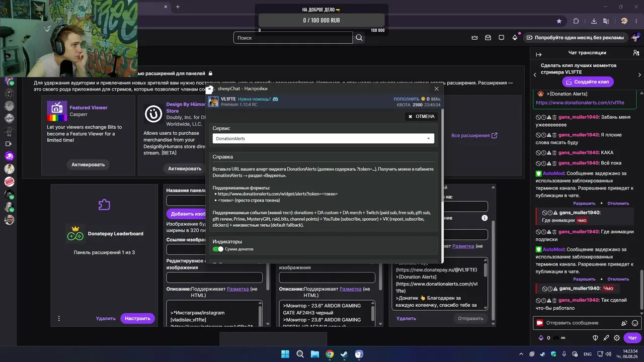Close the sheepChat settings window
The image size is (644, 362).
coord(436,88)
